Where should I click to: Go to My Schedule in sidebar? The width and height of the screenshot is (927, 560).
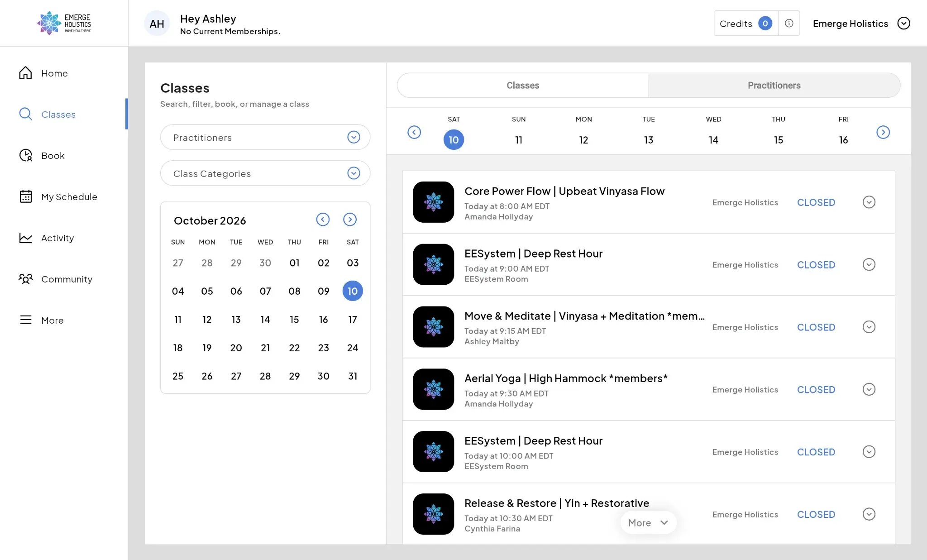point(58,196)
